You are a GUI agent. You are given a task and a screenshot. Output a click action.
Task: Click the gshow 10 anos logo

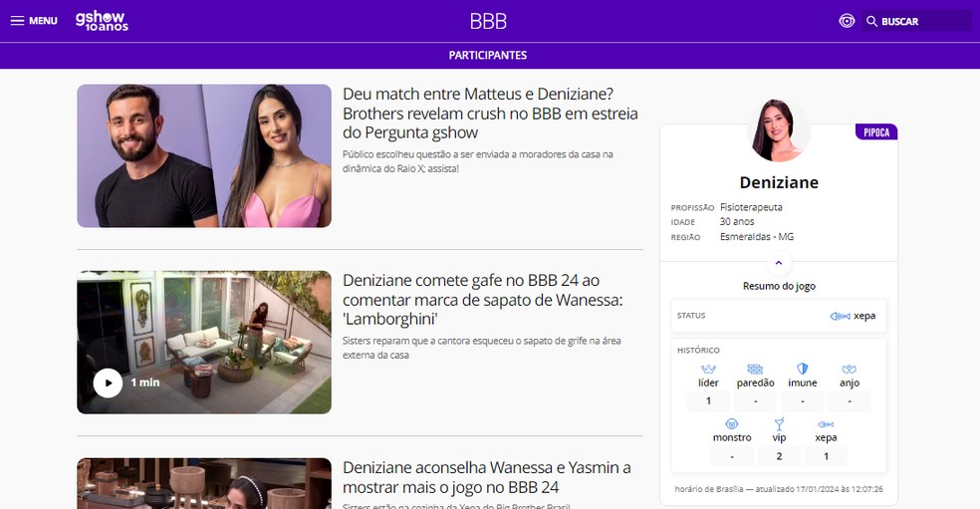[102, 21]
